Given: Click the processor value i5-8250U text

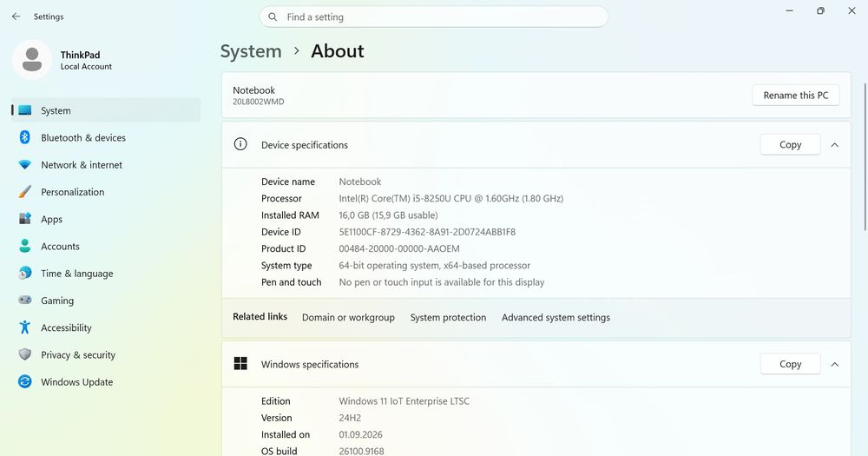Looking at the screenshot, I should 450,198.
